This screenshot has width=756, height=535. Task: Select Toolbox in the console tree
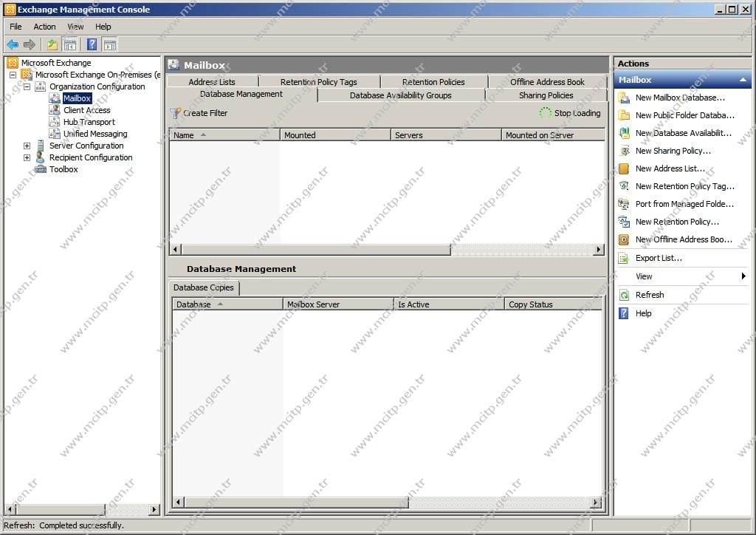[x=63, y=169]
